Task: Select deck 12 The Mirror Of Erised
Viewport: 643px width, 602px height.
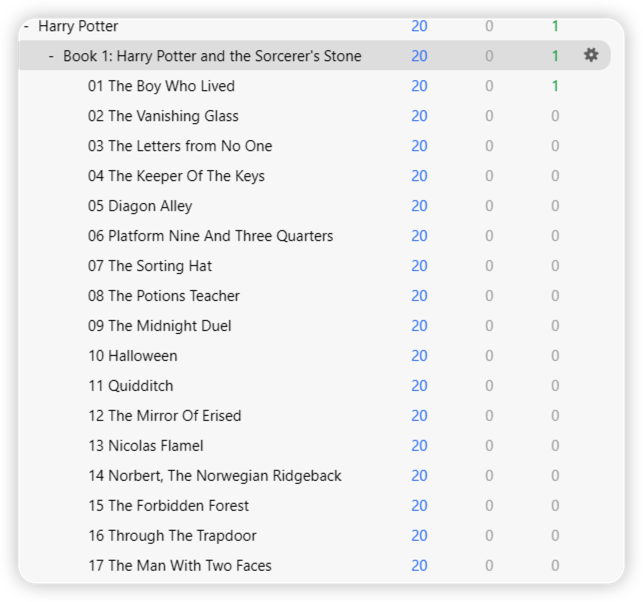Action: (165, 415)
